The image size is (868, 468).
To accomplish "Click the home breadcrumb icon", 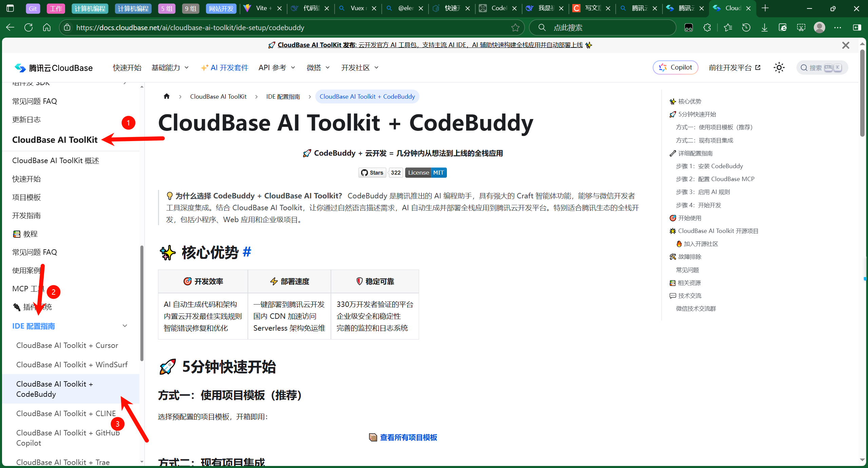I will (166, 96).
